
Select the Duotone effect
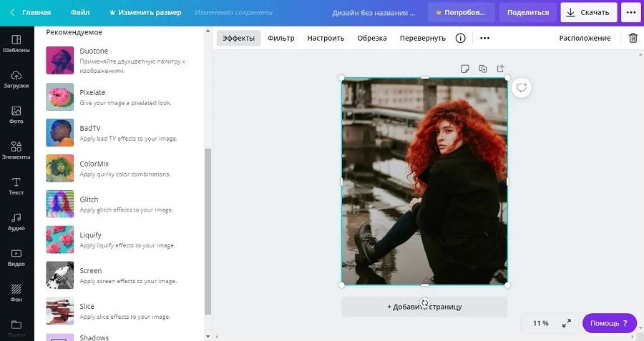click(119, 60)
